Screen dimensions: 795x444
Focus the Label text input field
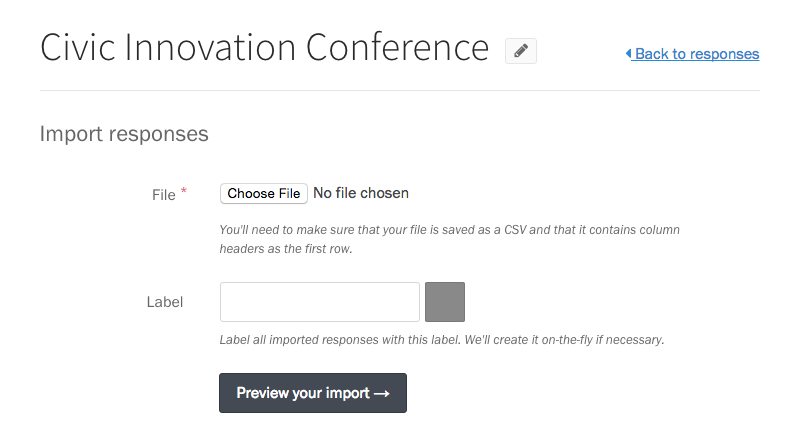[x=320, y=302]
